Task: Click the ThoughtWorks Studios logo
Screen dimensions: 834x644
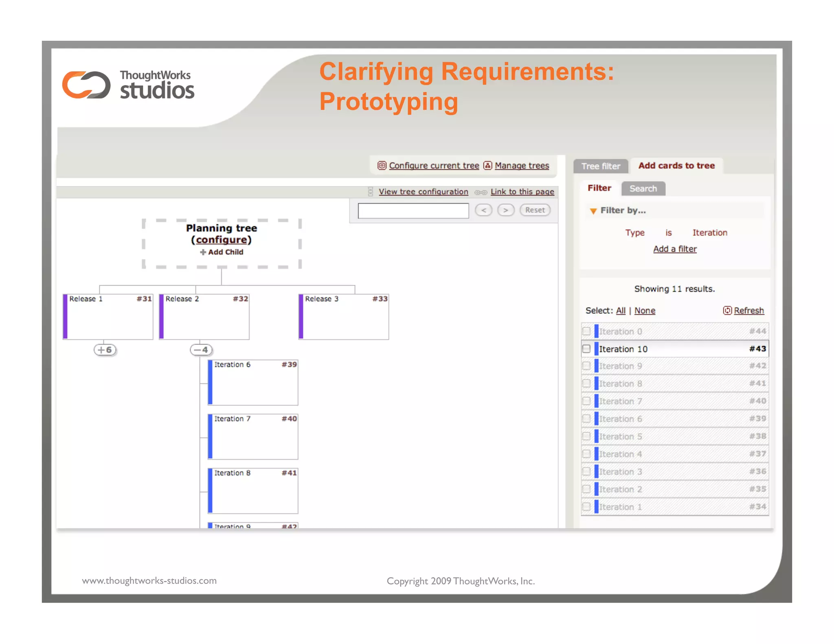Action: point(128,85)
